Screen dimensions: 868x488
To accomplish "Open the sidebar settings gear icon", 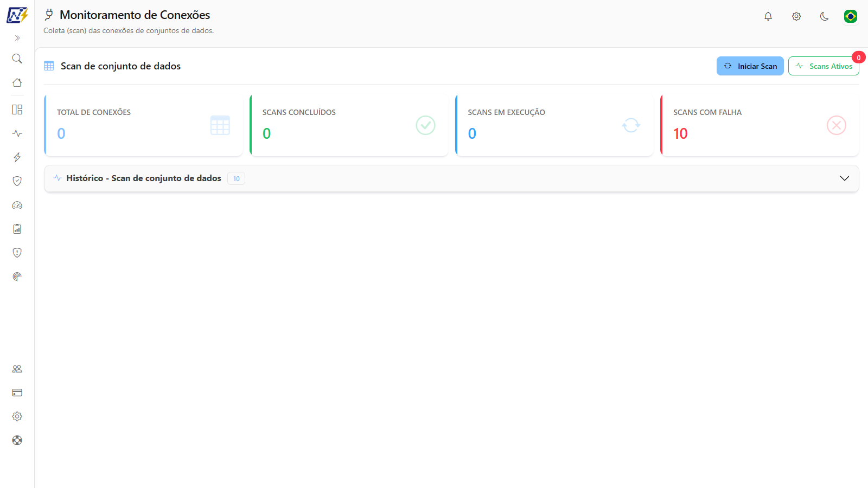I will [x=17, y=416].
